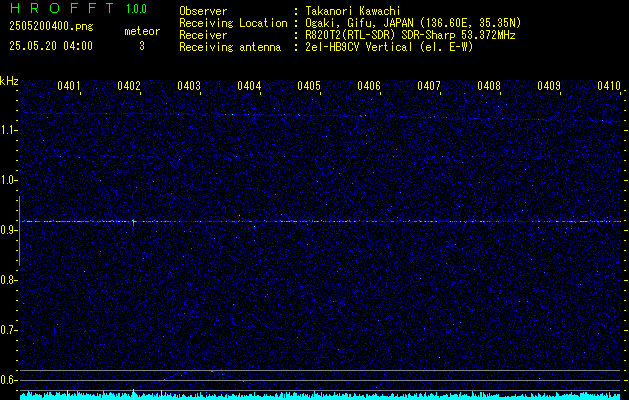The width and height of the screenshot is (629, 400).
Task: Click the meteor label
Action: coord(142,31)
